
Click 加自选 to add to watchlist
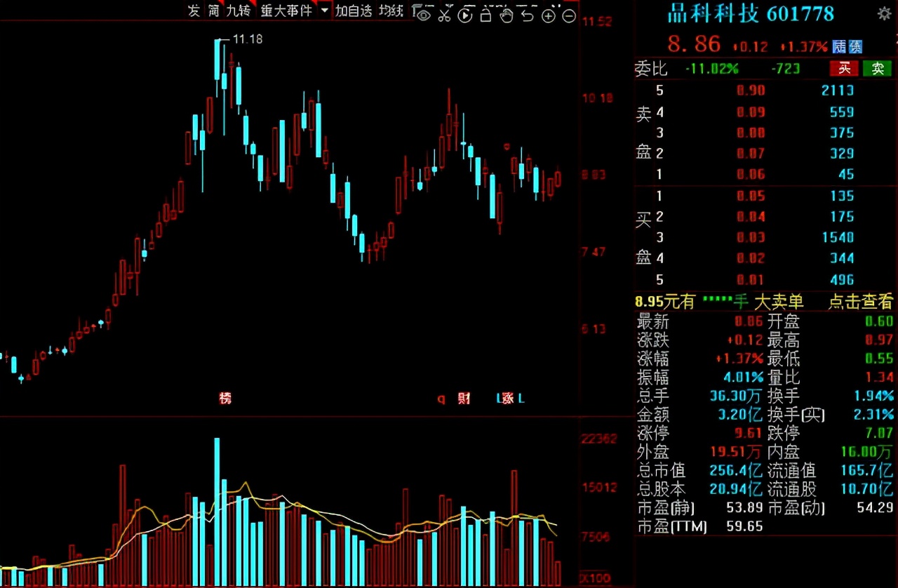[x=353, y=11]
